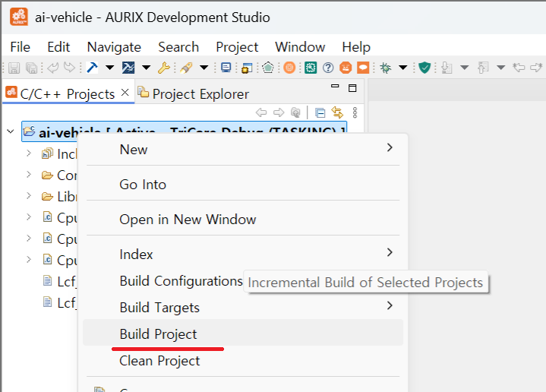
Task: Expand the New submenu in context menu
Action: [390, 149]
